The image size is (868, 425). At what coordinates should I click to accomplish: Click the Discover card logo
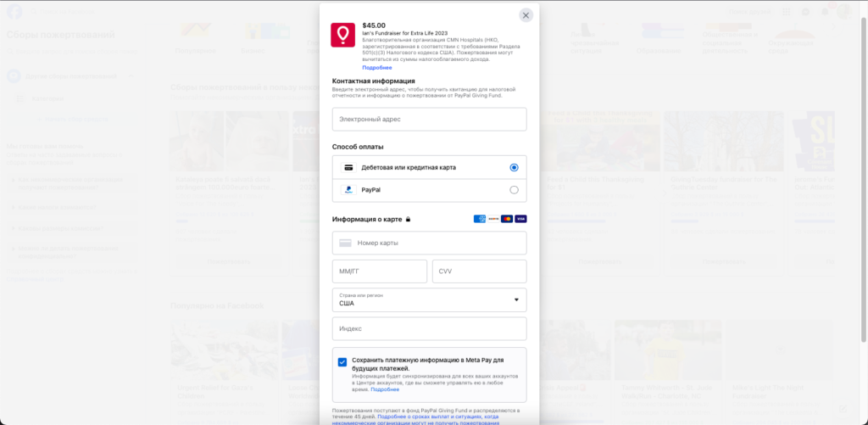pos(493,219)
